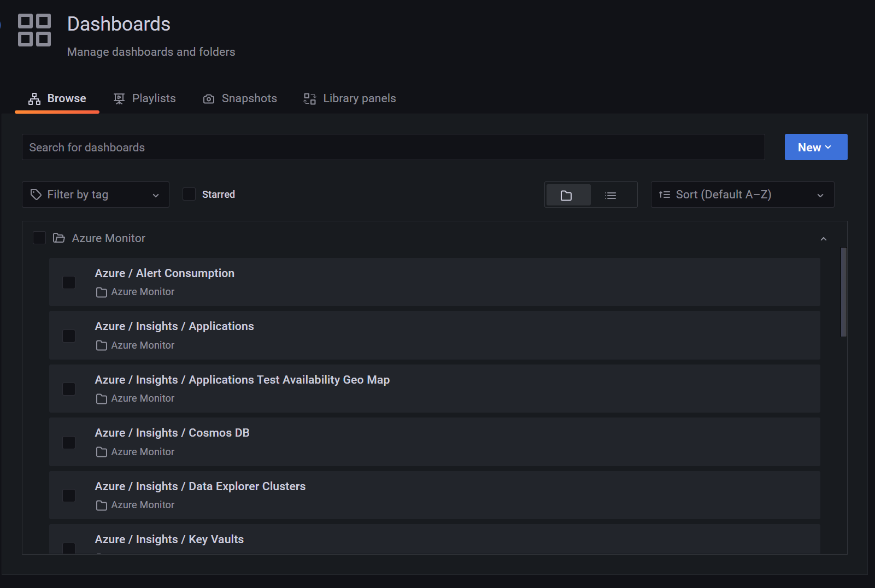The height and width of the screenshot is (588, 875).
Task: Focus the Search for dashboards field
Action: (x=392, y=148)
